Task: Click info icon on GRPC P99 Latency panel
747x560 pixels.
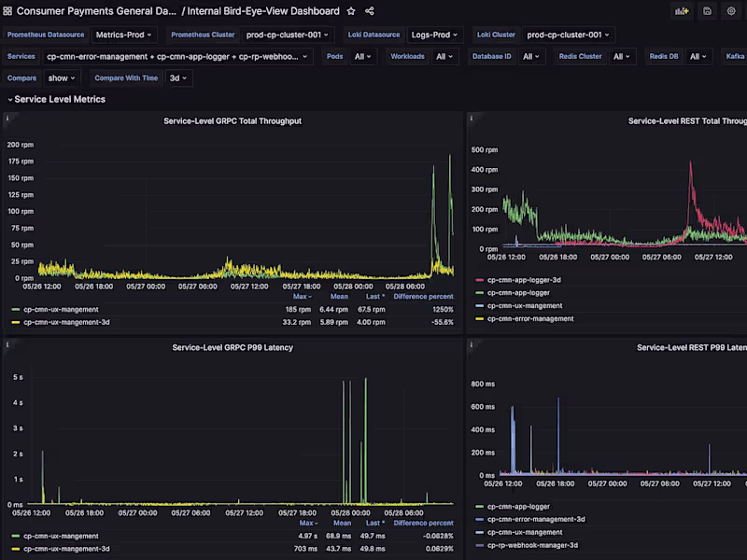Action: (x=7, y=345)
